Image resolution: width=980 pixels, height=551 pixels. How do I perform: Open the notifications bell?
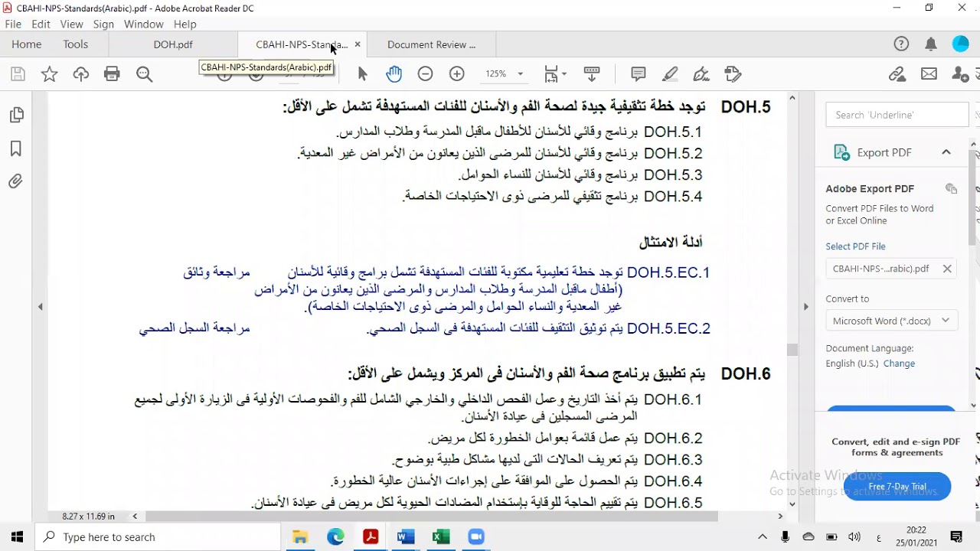tap(931, 44)
